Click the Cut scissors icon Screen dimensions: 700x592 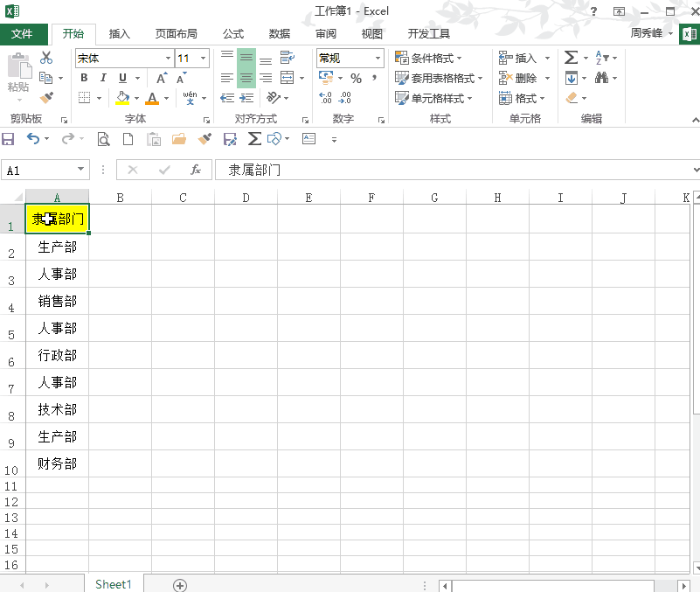[x=46, y=58]
